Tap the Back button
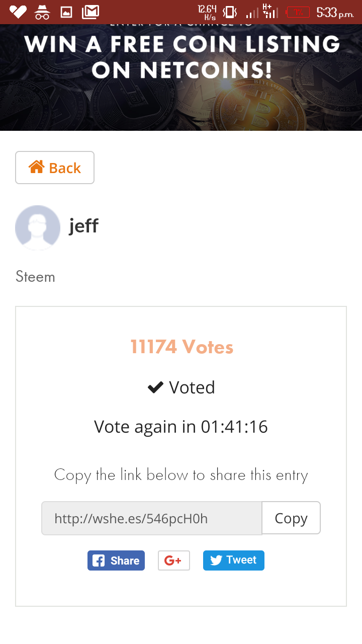362x644 pixels. click(x=55, y=168)
